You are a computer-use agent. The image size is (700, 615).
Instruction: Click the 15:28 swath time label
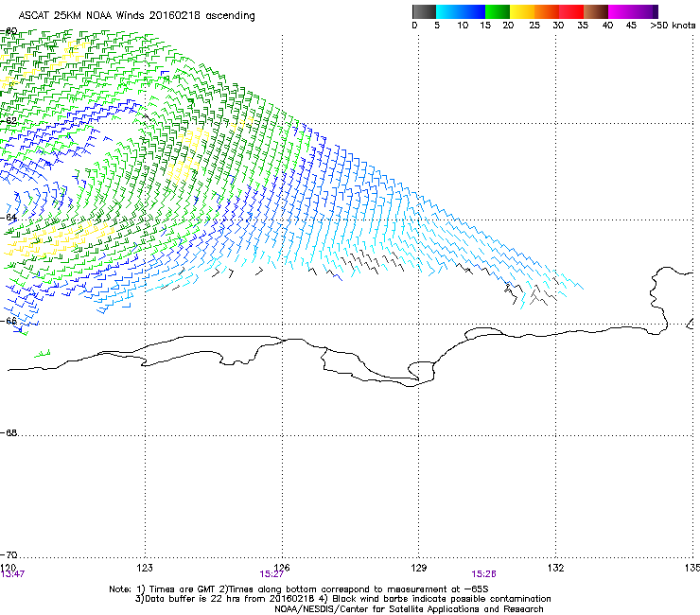[x=483, y=574]
